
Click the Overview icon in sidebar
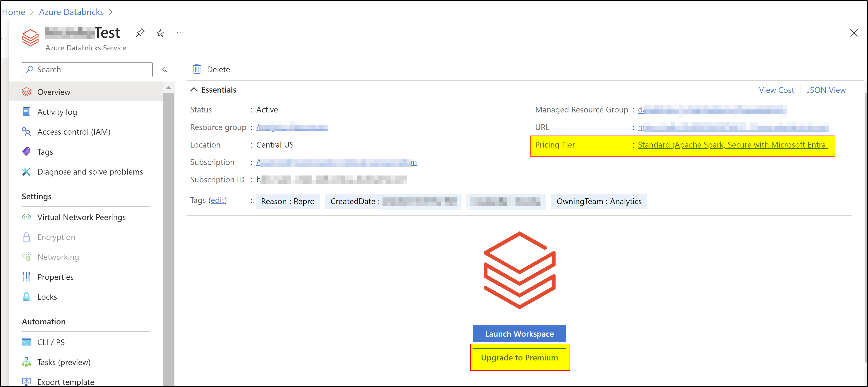[x=26, y=92]
